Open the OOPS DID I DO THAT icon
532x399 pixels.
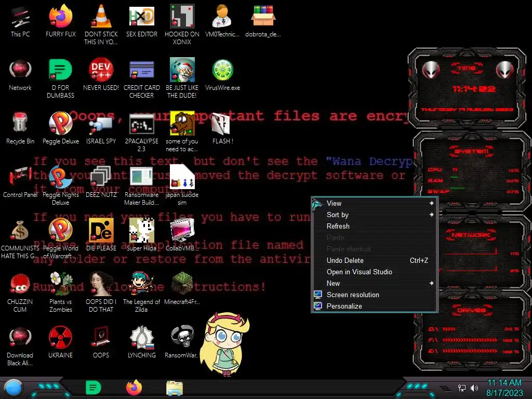pos(101,292)
